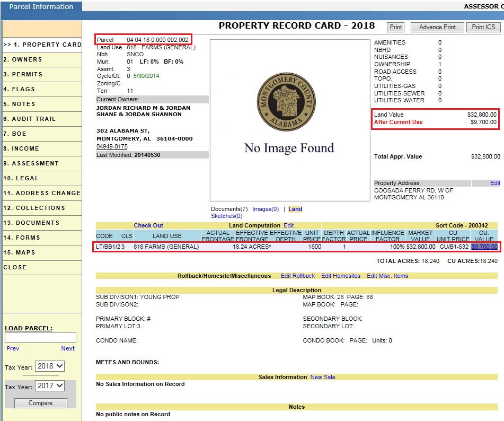
Task: Open Address Change
Action: click(42, 193)
